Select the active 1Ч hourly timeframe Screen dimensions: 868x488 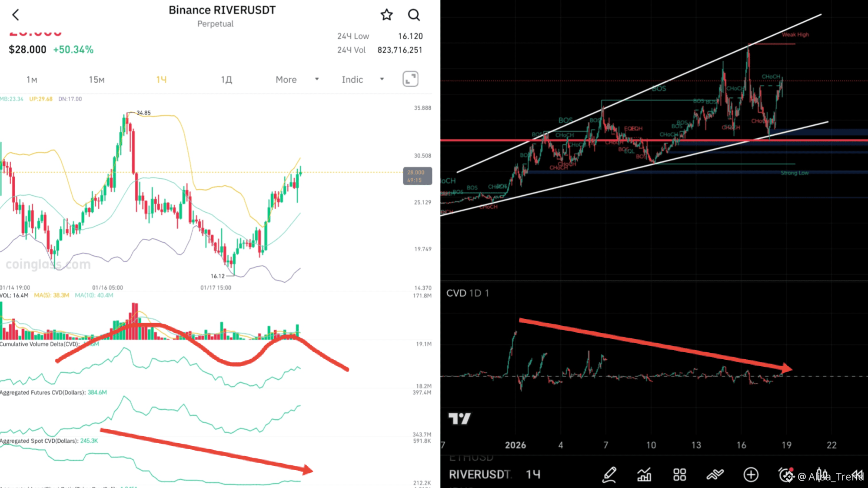pos(161,80)
